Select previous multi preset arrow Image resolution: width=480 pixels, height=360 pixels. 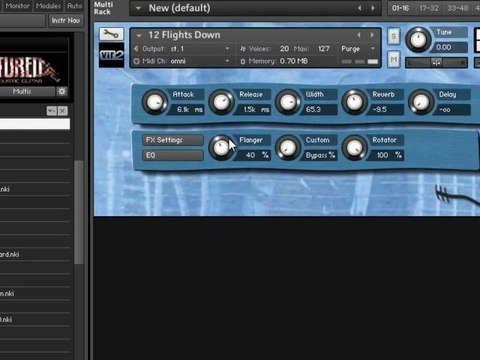pos(360,8)
